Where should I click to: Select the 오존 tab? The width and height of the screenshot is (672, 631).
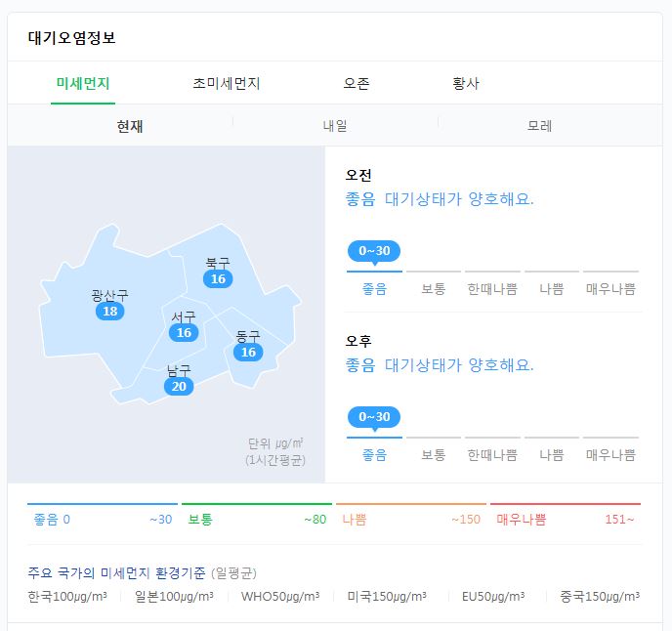coord(357,83)
